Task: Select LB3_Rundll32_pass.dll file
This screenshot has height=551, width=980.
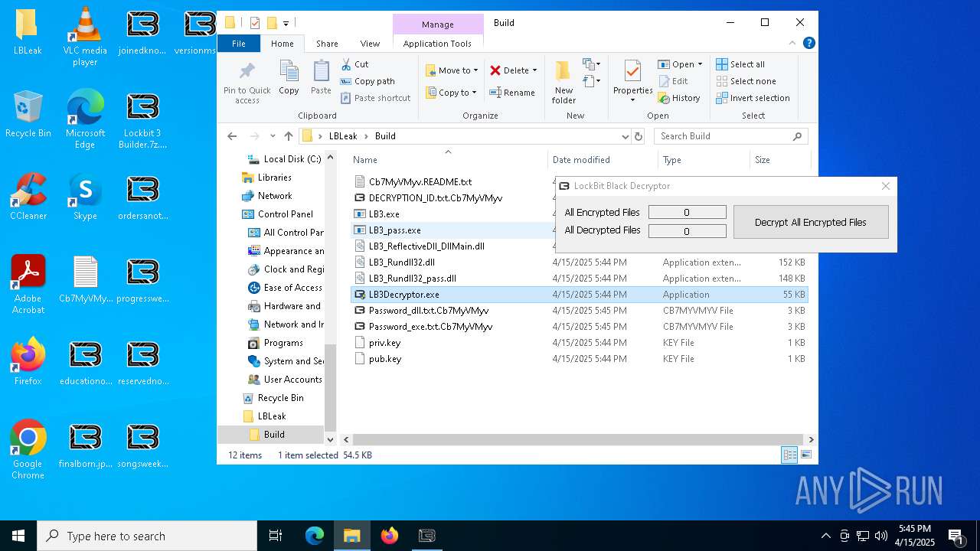Action: pos(413,279)
